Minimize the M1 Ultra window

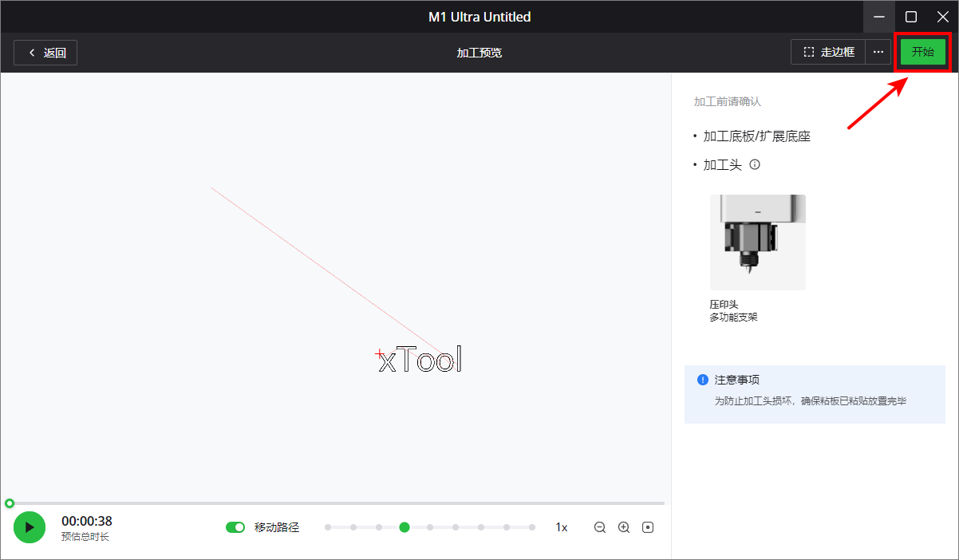[x=879, y=16]
